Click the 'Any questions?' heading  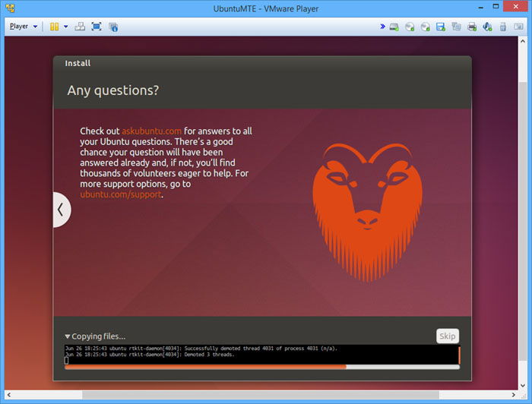113,90
